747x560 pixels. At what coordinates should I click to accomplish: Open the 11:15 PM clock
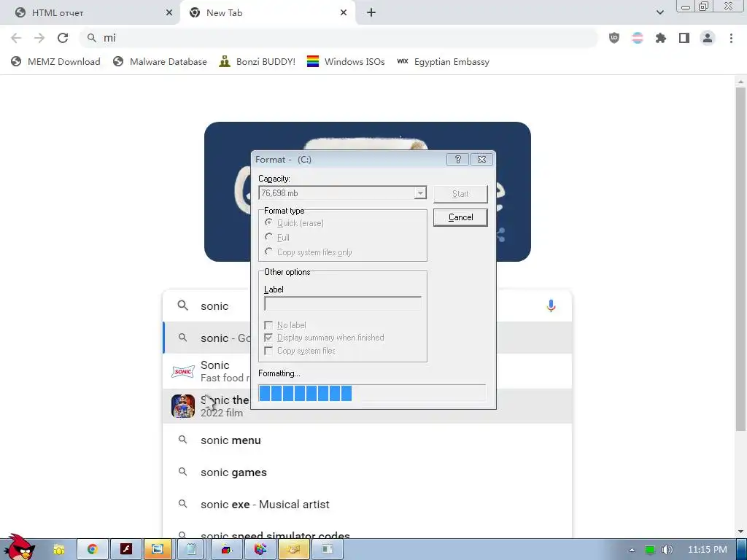[708, 550]
